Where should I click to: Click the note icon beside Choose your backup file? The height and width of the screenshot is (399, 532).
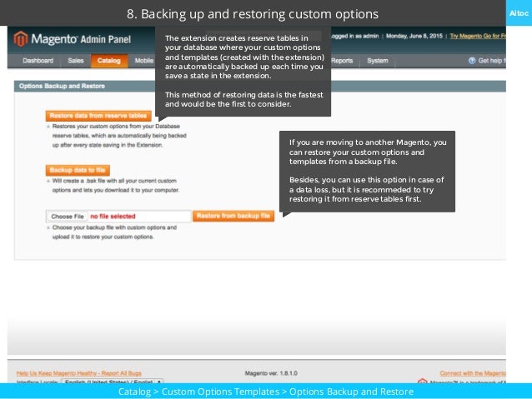click(48, 227)
